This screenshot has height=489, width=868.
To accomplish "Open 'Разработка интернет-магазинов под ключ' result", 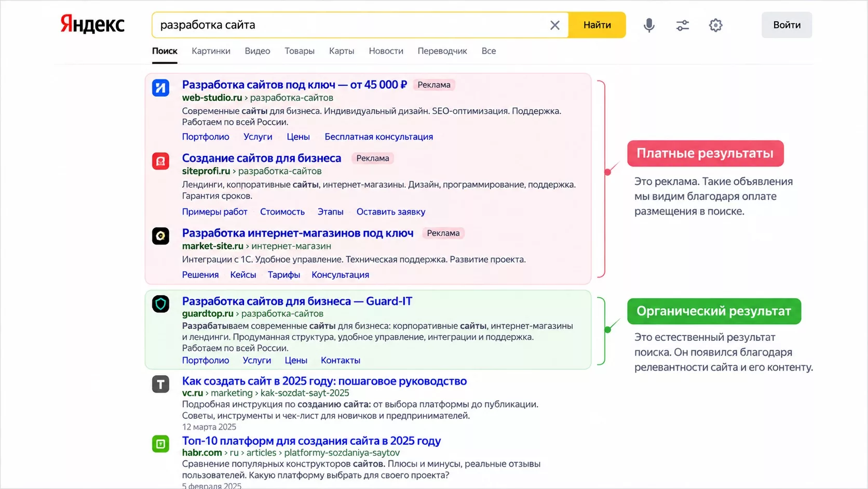I will pos(297,233).
